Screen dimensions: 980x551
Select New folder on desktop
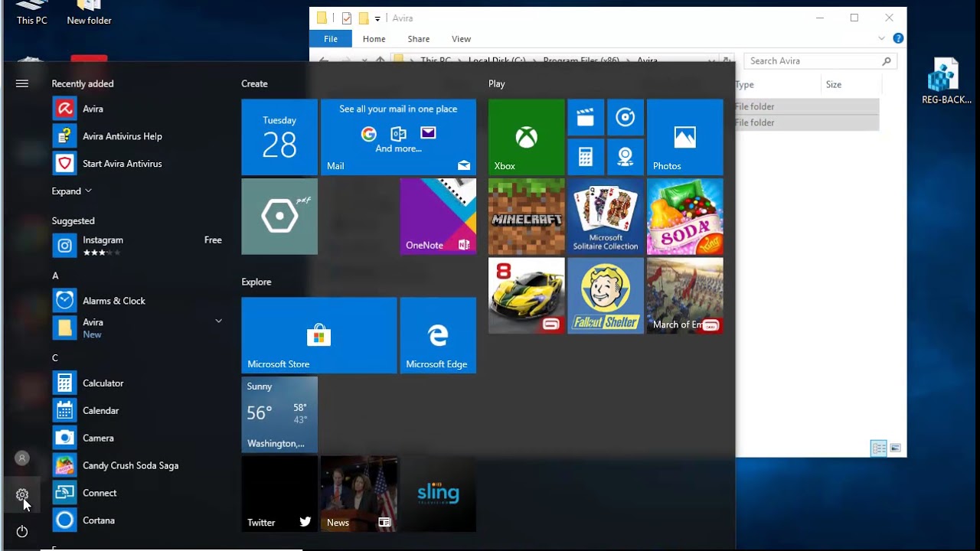click(89, 14)
